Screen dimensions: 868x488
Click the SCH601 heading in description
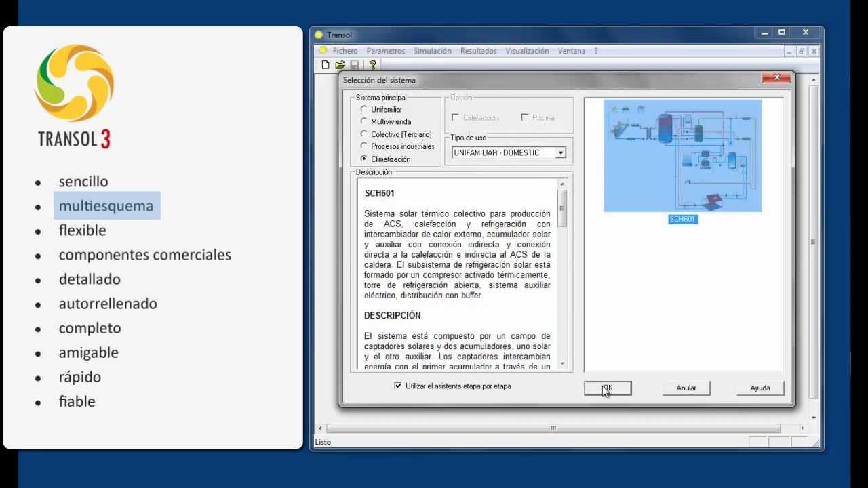(x=380, y=193)
